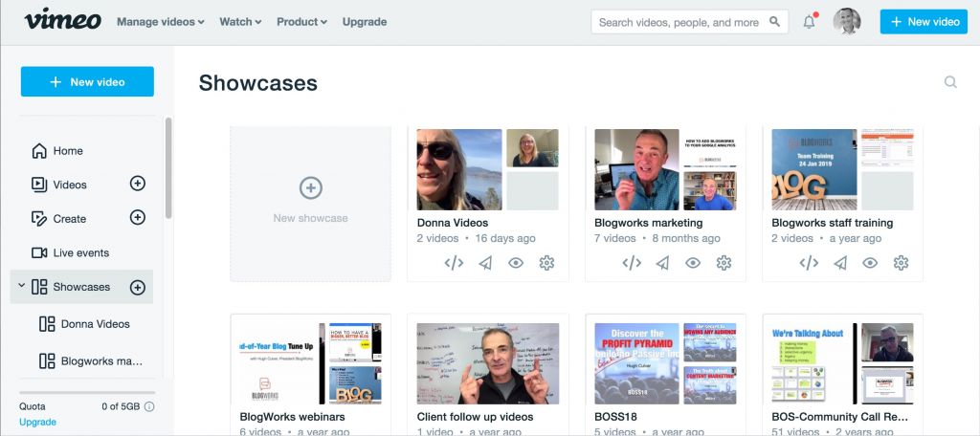Open settings gear for Donna Videos

pos(546,263)
